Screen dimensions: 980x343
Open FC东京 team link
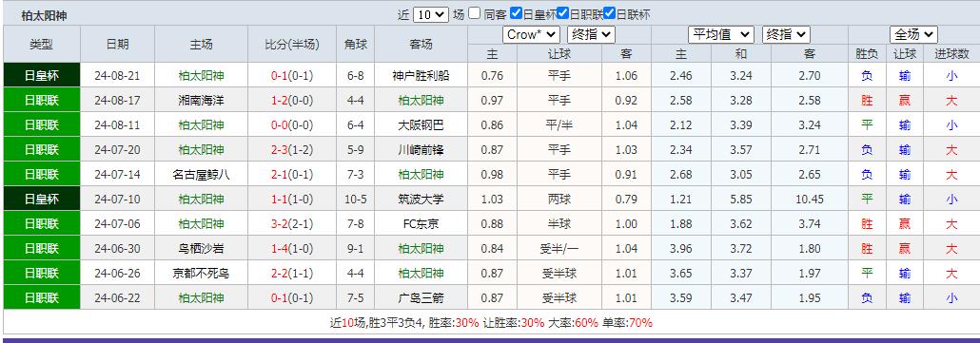[421, 224]
